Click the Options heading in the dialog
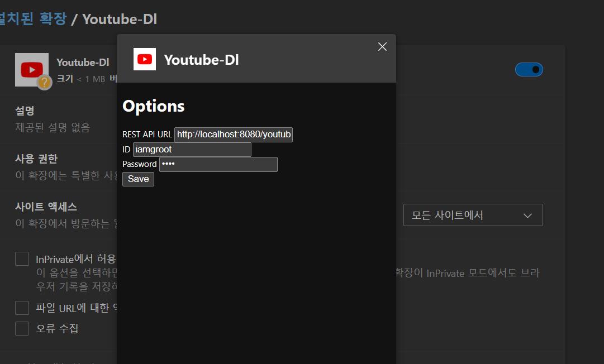604x364 pixels. pyautogui.click(x=153, y=106)
